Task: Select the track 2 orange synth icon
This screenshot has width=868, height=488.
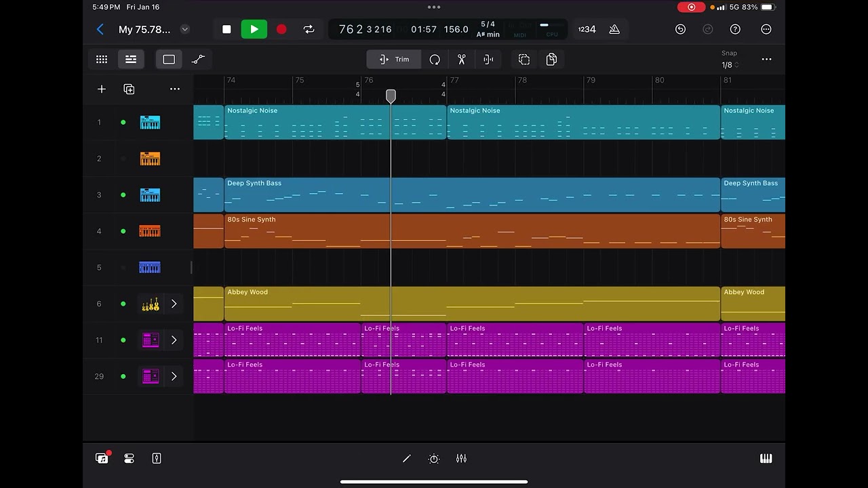Action: pos(150,159)
